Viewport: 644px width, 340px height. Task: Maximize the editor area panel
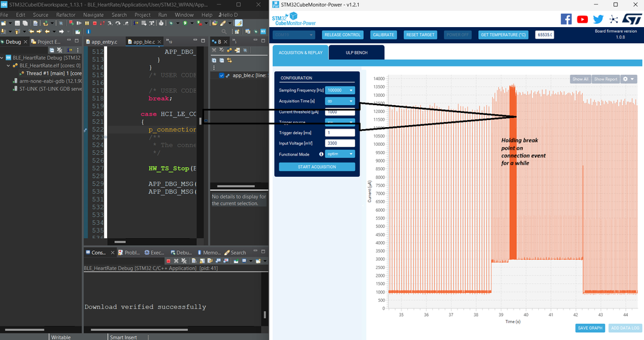click(203, 41)
